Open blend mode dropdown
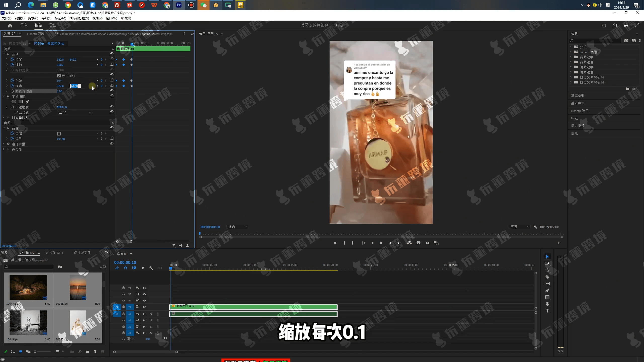 click(75, 112)
